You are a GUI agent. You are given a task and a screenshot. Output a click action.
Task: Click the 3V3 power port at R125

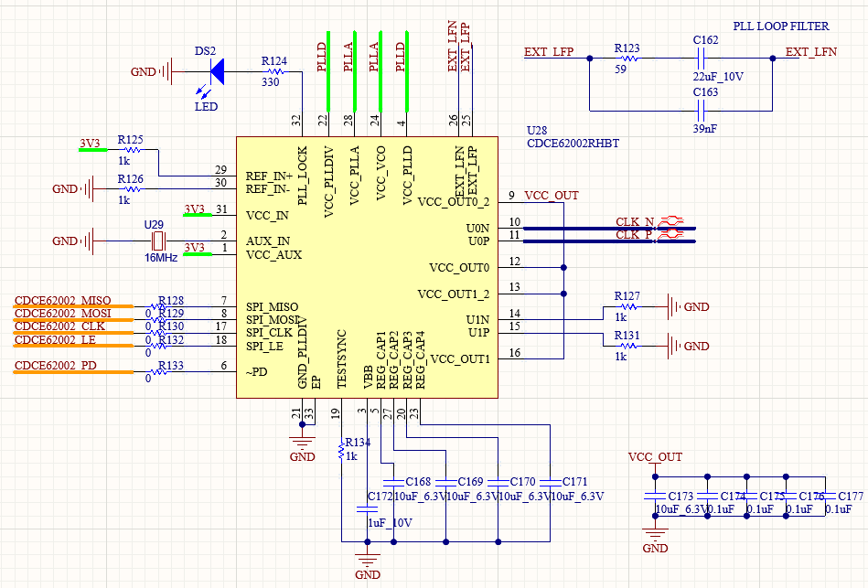(x=92, y=144)
